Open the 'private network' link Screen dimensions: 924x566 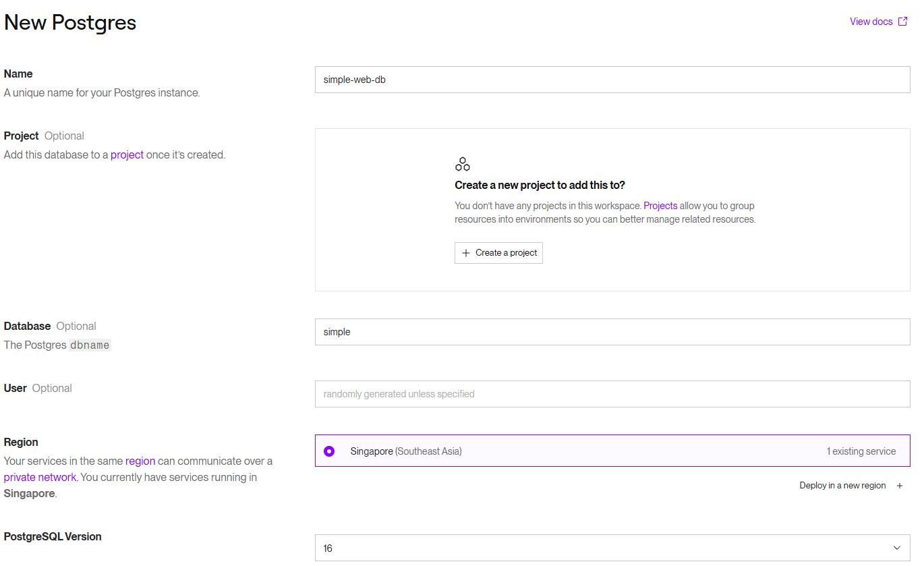point(40,477)
